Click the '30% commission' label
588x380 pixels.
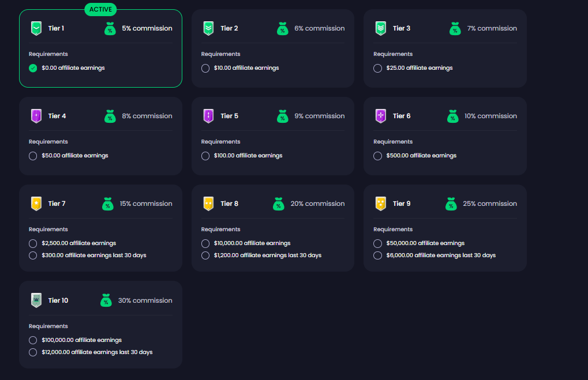[145, 300]
